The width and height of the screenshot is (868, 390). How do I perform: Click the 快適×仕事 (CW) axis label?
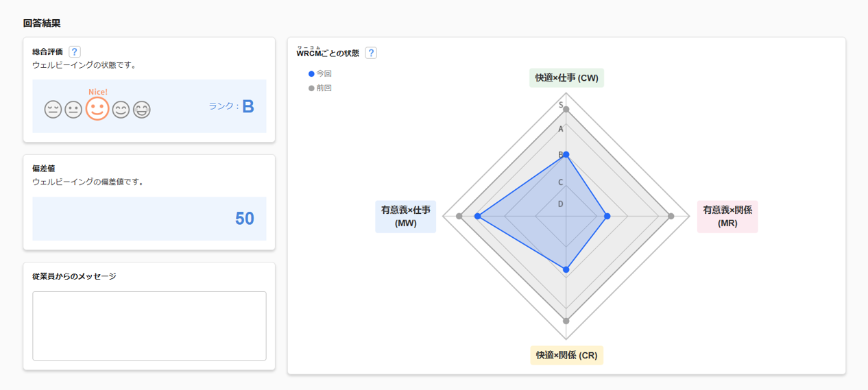[566, 78]
